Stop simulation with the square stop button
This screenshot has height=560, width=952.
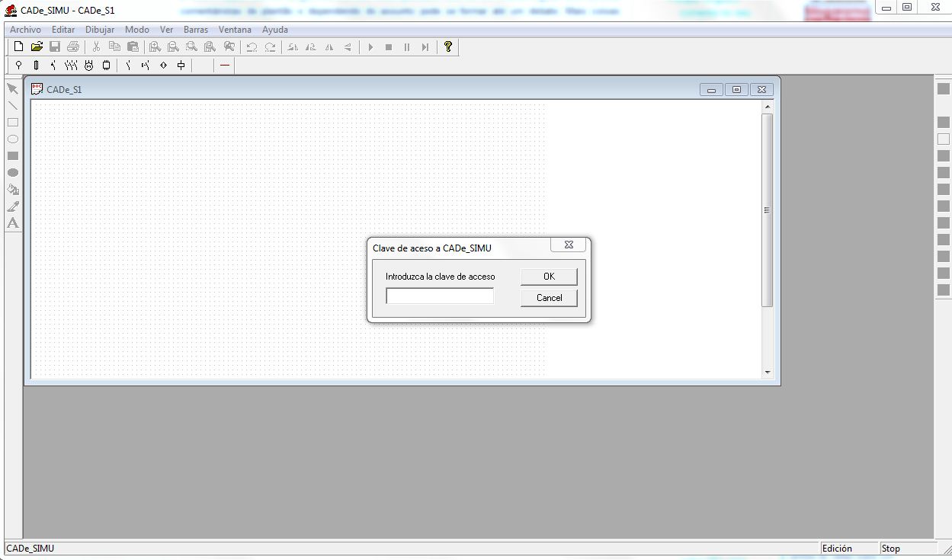(x=389, y=47)
